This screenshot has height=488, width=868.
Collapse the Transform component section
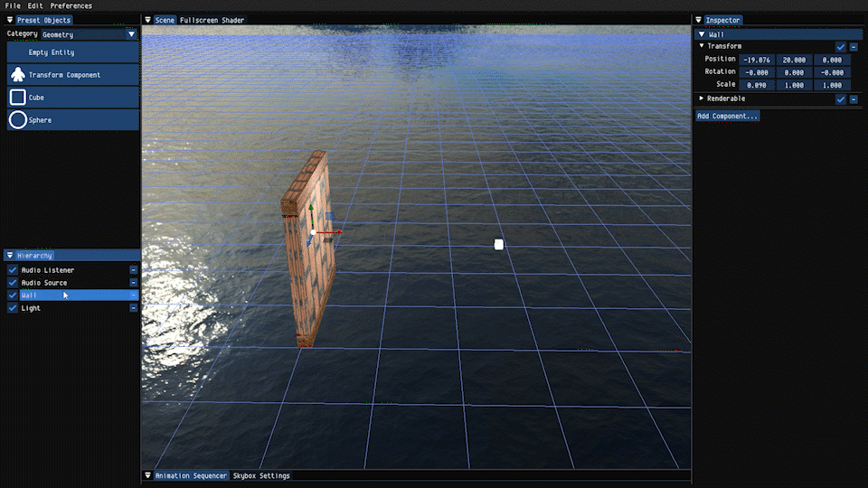pyautogui.click(x=702, y=46)
